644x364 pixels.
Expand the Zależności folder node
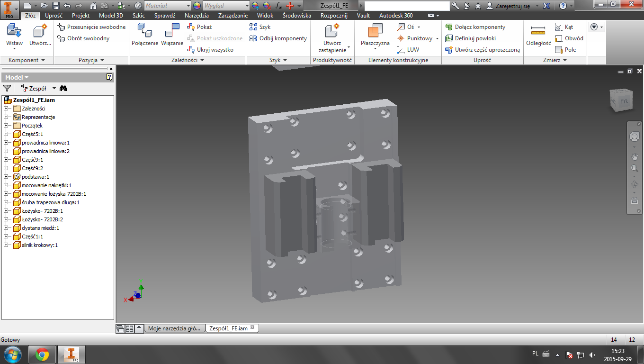(x=6, y=109)
